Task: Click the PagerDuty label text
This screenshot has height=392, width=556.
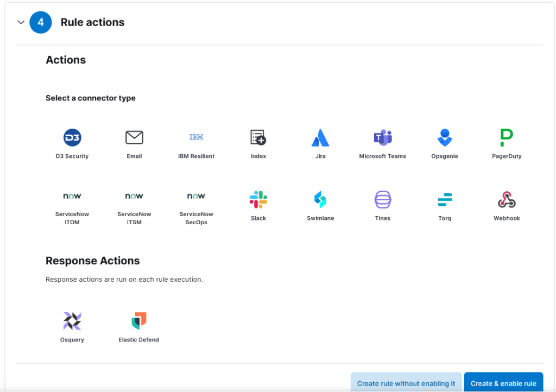Action: coord(507,156)
